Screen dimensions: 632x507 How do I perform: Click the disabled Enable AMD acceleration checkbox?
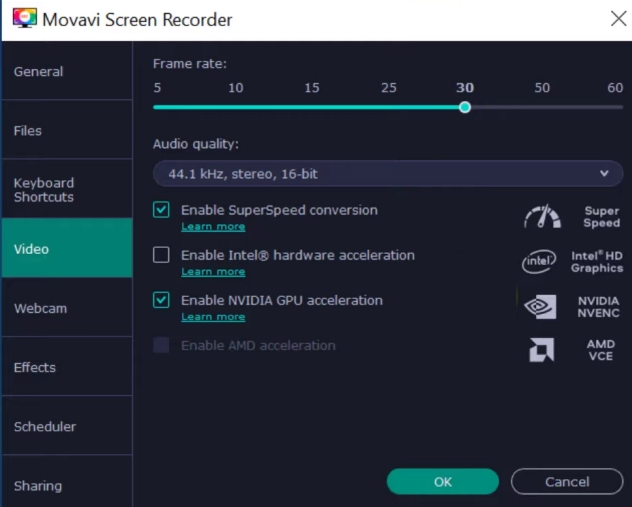(x=161, y=345)
